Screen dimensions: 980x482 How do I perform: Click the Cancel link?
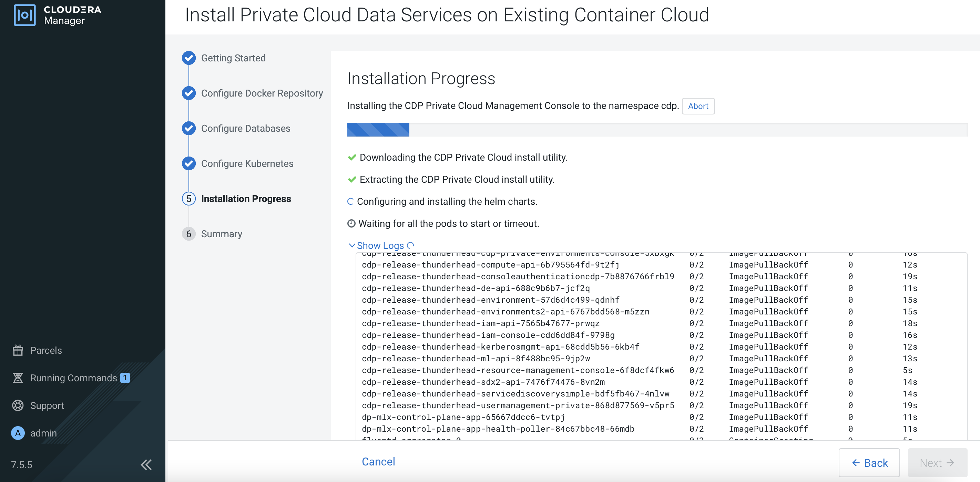click(378, 461)
